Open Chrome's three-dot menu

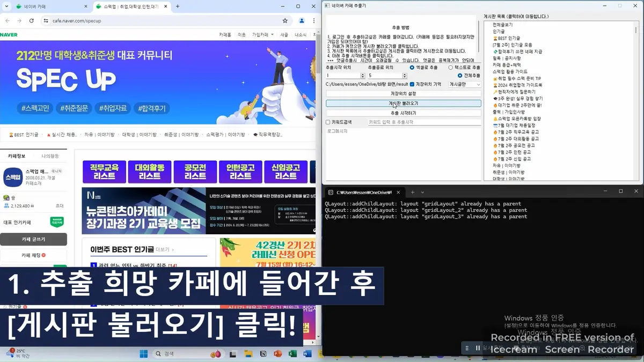coord(314,20)
